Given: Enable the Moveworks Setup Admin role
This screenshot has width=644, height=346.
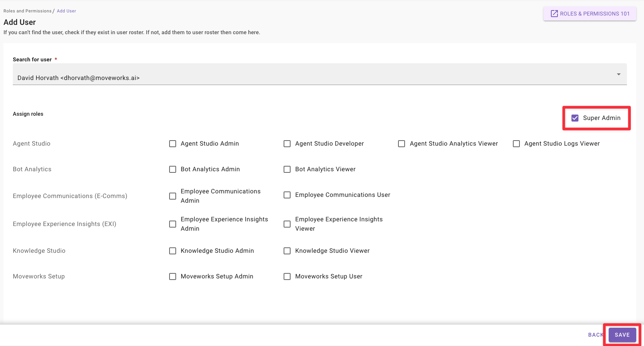Looking at the screenshot, I should pos(173,276).
